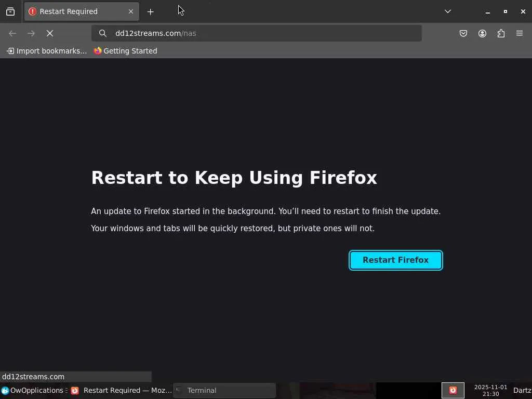
Task: Select the Restart Required tab
Action: tap(82, 11)
